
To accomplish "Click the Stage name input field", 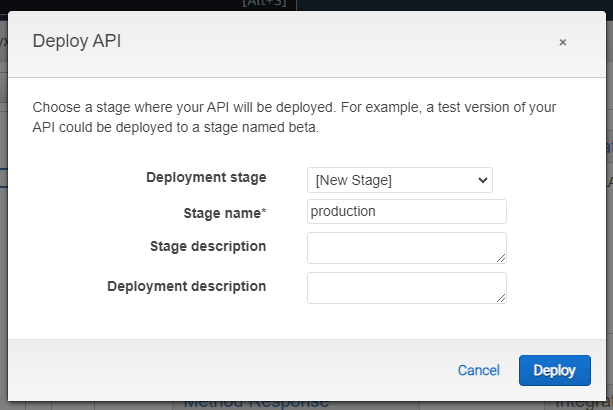I will pyautogui.click(x=406, y=211).
